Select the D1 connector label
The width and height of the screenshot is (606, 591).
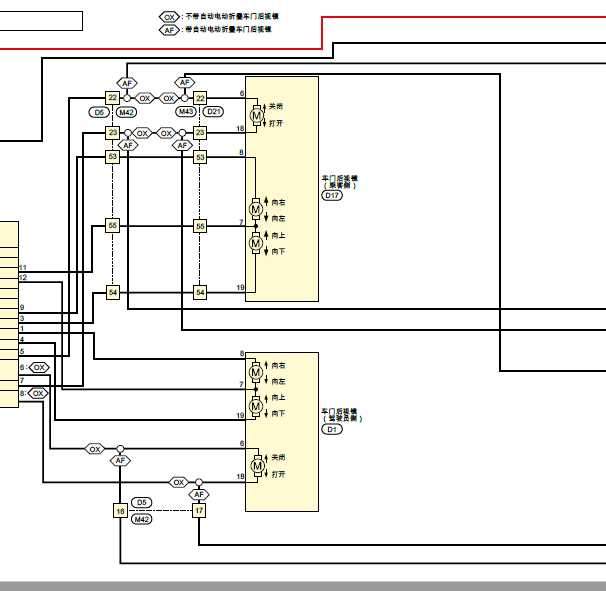coord(332,429)
